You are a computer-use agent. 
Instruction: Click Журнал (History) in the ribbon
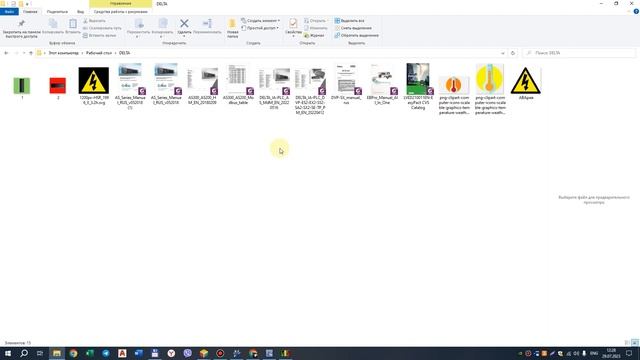tap(314, 36)
